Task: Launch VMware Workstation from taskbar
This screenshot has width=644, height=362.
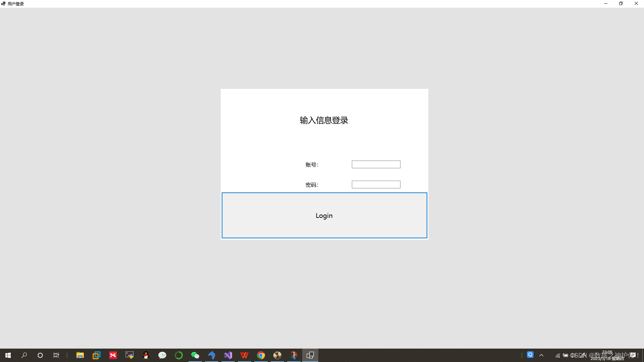Action: pos(96,355)
